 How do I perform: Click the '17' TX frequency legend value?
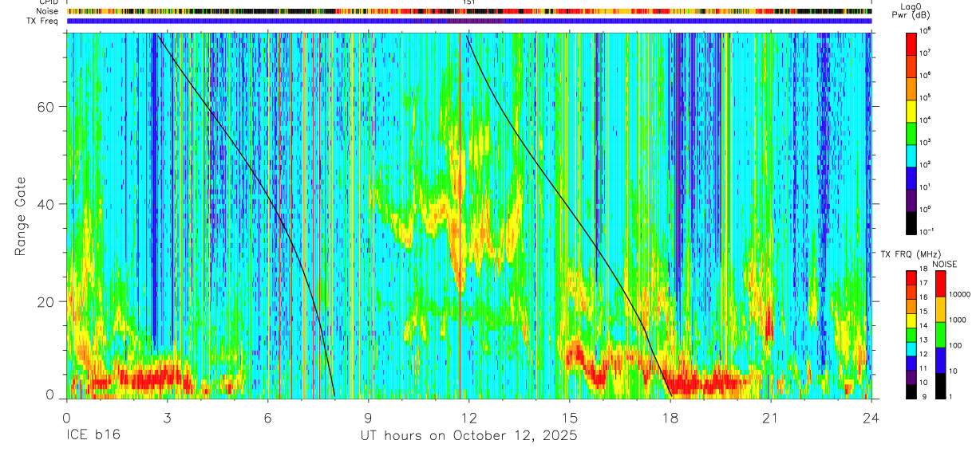point(923,283)
